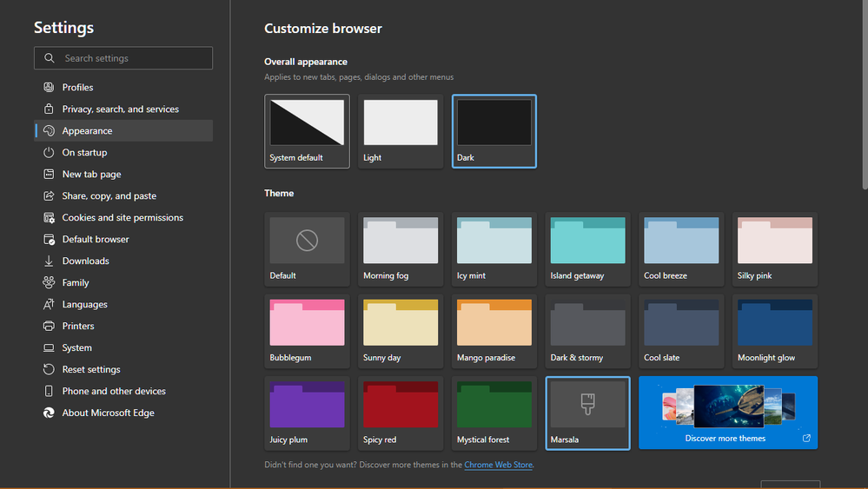Viewport: 868px width, 489px height.
Task: Open Reset settings page
Action: 123,369
